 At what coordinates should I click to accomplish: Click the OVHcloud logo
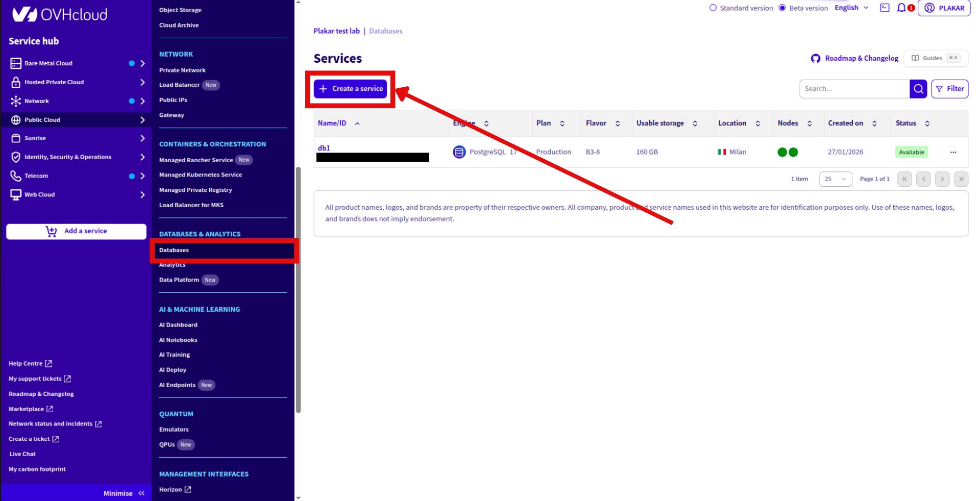click(59, 14)
